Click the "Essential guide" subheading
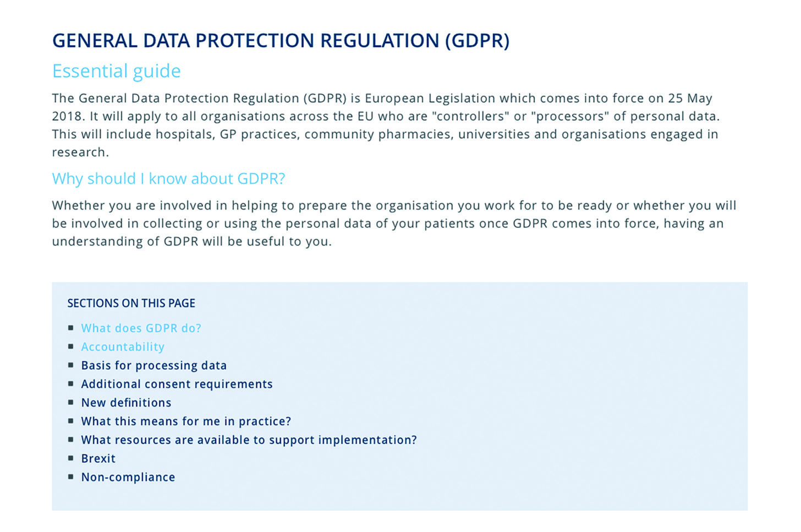This screenshot has width=801, height=532. tap(116, 71)
